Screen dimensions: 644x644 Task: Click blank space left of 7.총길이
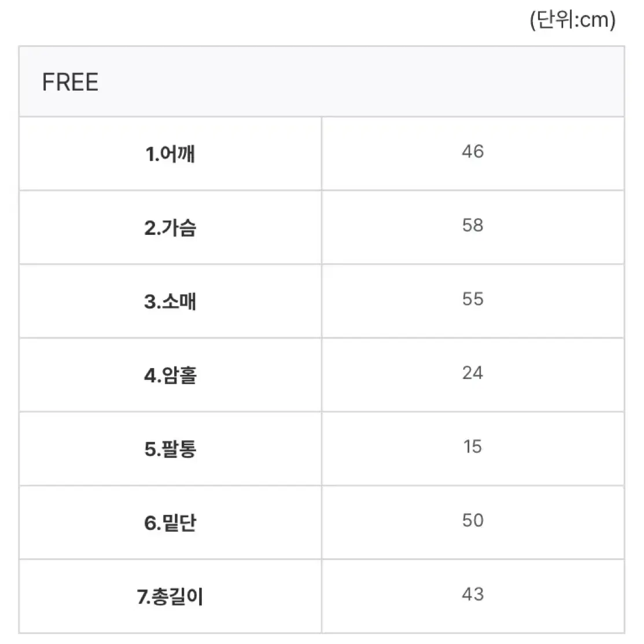[78, 597]
